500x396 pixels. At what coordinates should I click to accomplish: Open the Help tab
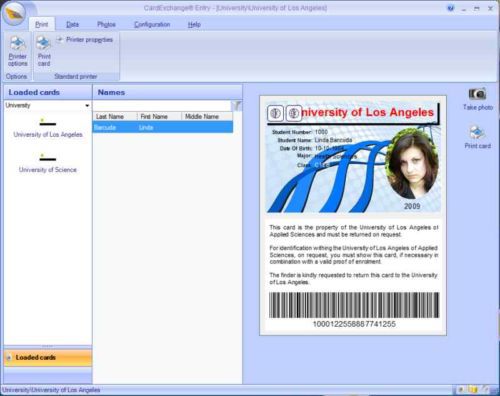click(x=194, y=24)
